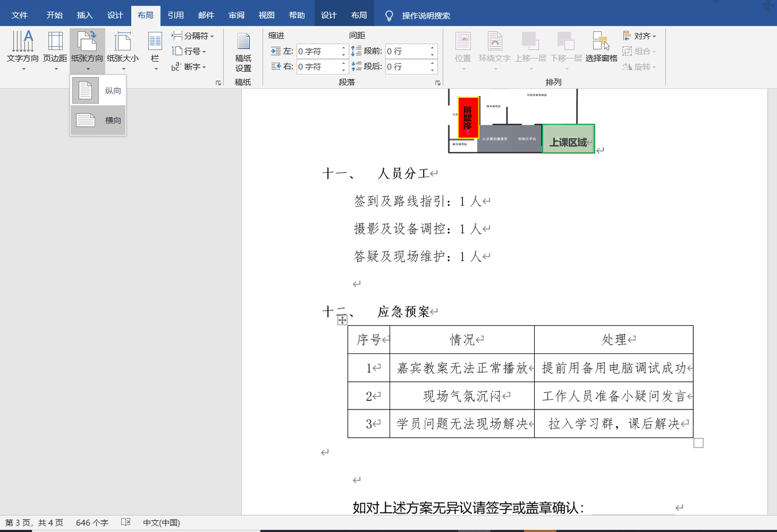Screen dimensions: 777x532
Task: Expand the 栏 columns dropdown arrow
Action: tap(156, 69)
